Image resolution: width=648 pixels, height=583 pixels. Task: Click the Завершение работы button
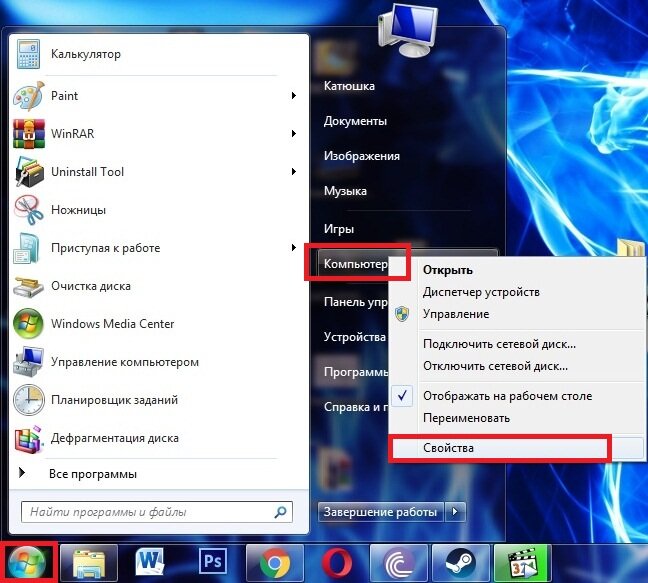tap(380, 512)
